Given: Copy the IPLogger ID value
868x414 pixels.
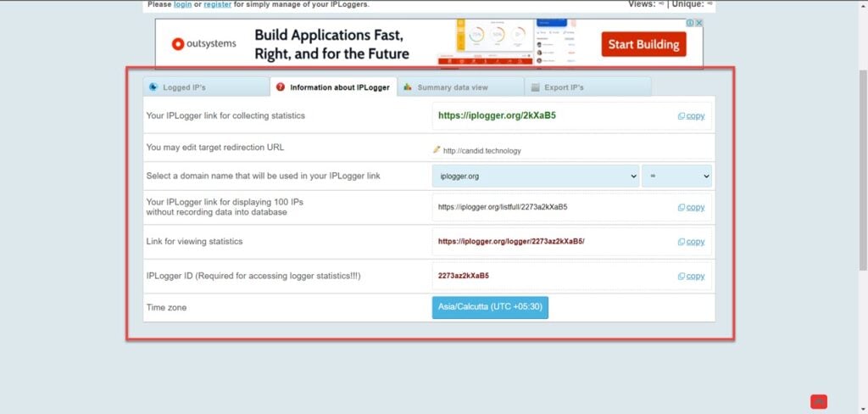Looking at the screenshot, I should coord(692,276).
